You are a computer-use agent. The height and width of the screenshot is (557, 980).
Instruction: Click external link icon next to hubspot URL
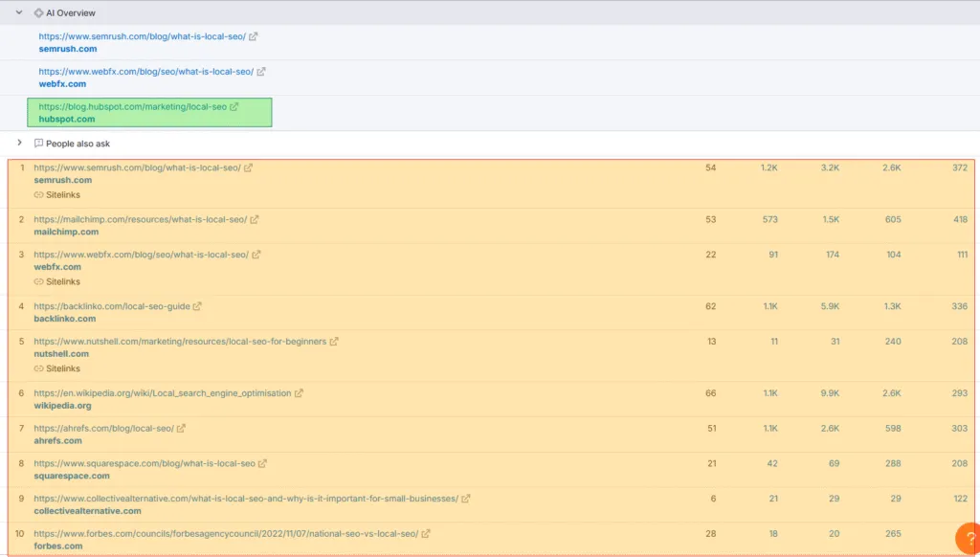[234, 107]
